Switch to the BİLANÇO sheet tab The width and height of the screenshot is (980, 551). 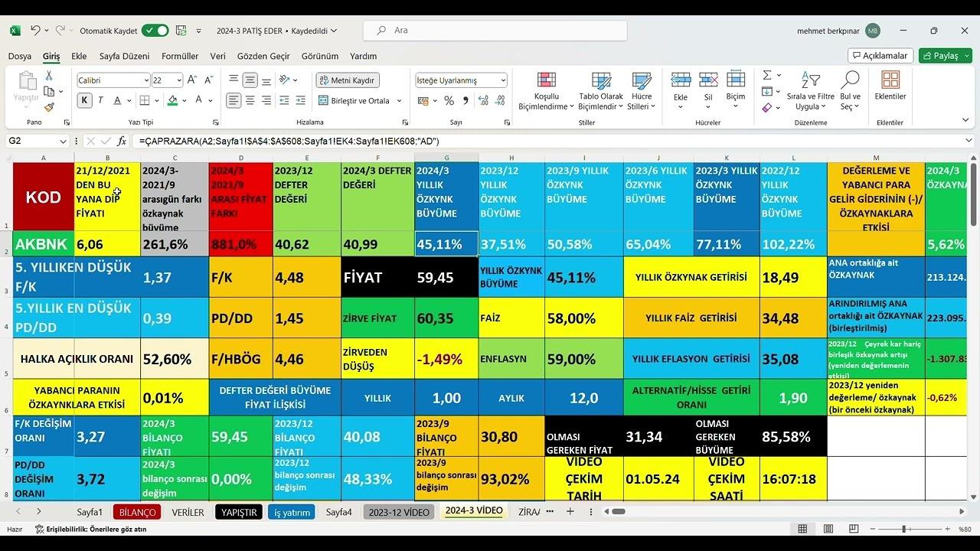click(x=137, y=512)
